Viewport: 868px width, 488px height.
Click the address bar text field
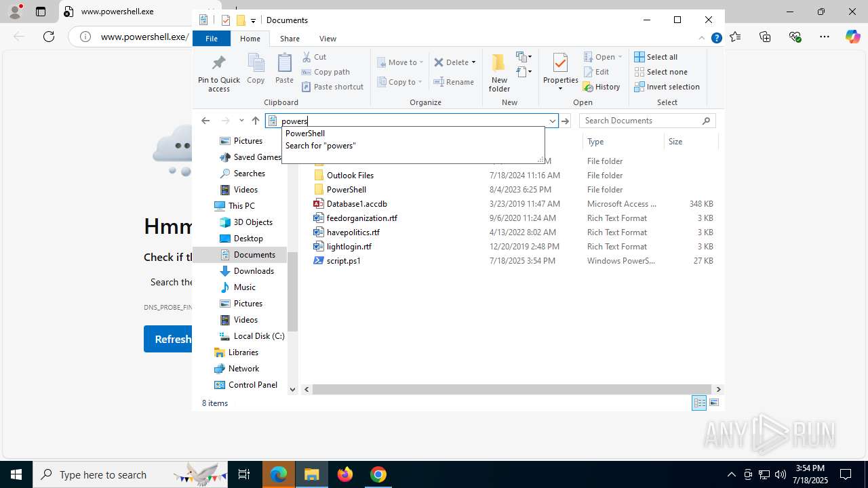[413, 121]
